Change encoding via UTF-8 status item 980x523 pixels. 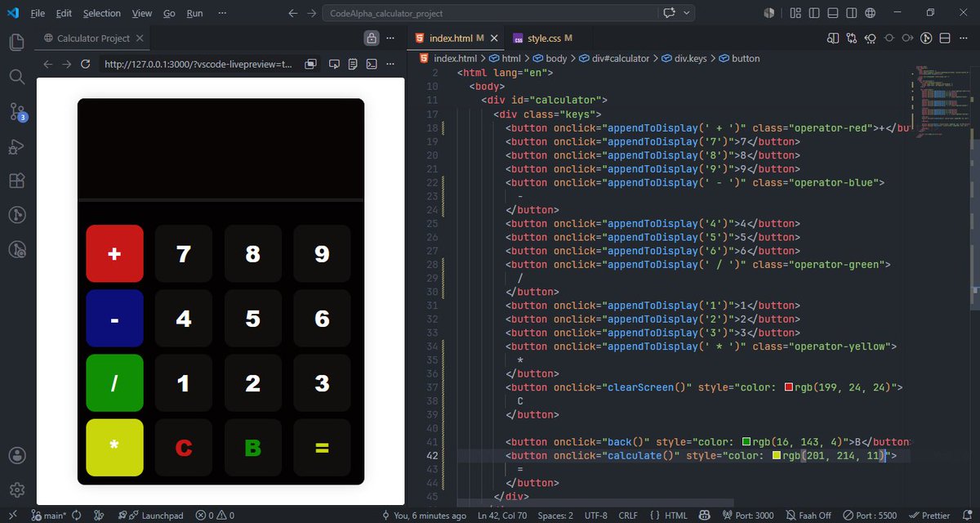coord(596,516)
